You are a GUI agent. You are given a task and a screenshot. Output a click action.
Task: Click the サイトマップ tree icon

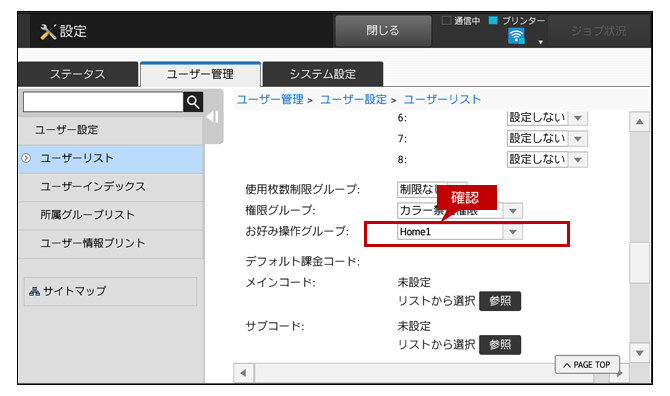(x=34, y=291)
